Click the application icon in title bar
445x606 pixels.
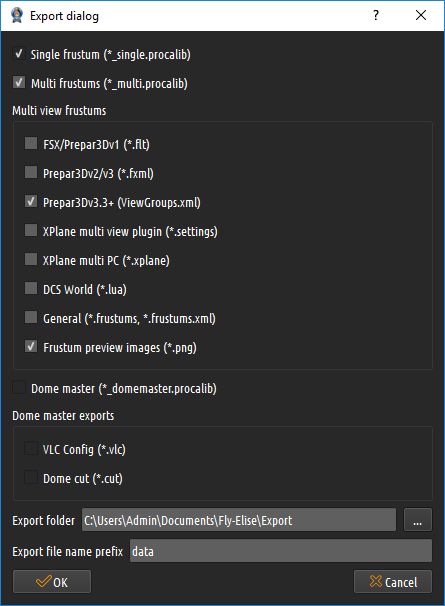[16, 15]
